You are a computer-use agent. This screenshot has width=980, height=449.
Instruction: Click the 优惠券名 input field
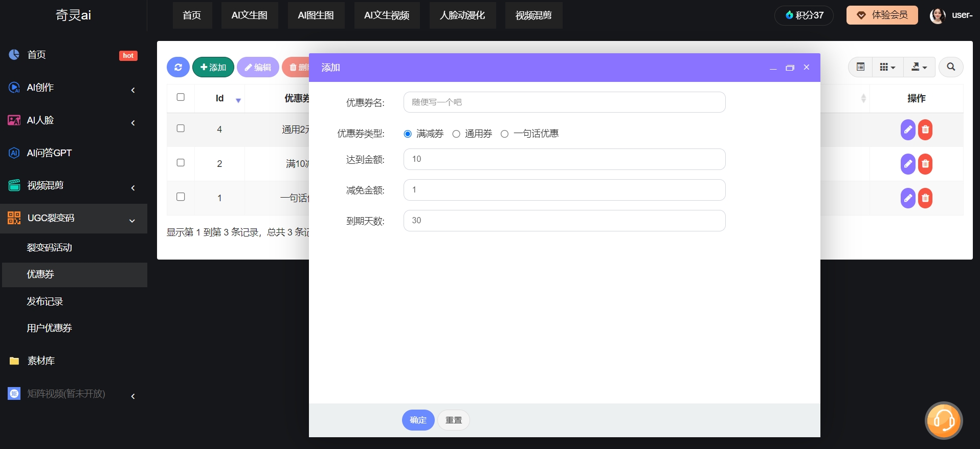[x=564, y=102]
